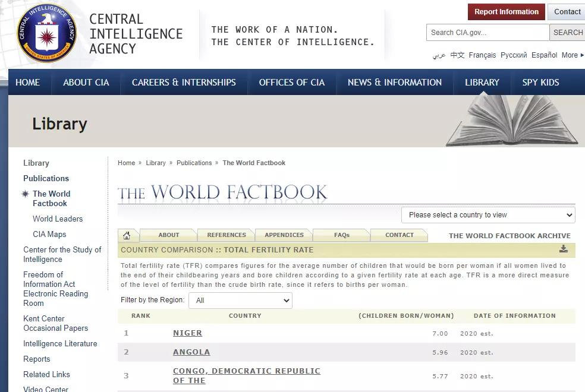
Task: Switch to the Factbook CONTACT tab
Action: pyautogui.click(x=399, y=235)
